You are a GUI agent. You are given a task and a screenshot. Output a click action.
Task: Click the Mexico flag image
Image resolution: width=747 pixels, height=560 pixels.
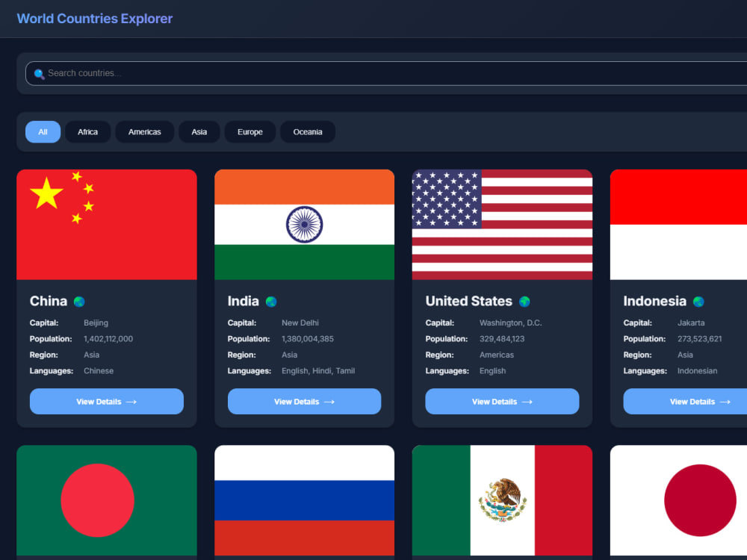point(502,500)
